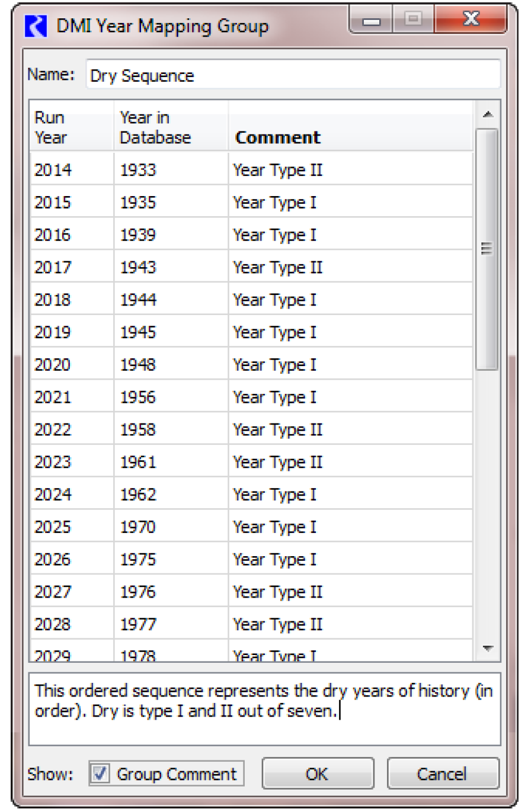
Task: Click database year 1970 cell
Action: coord(170,527)
